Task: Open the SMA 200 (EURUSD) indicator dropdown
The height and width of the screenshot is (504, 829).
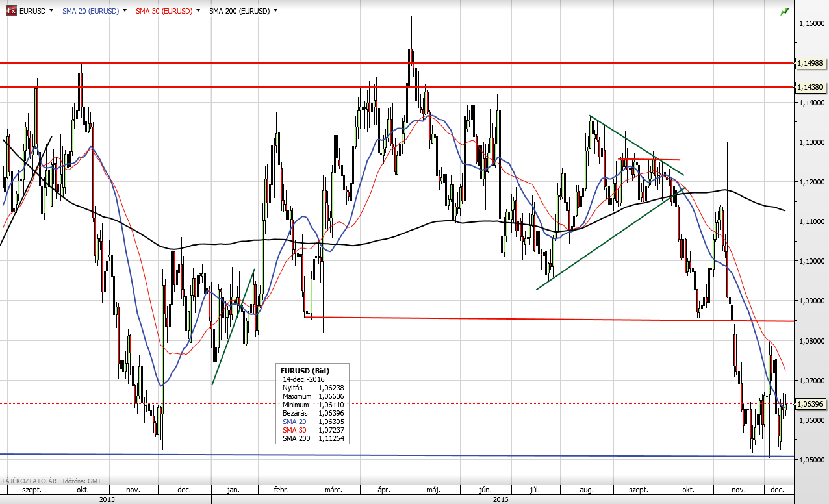Action: click(x=276, y=11)
